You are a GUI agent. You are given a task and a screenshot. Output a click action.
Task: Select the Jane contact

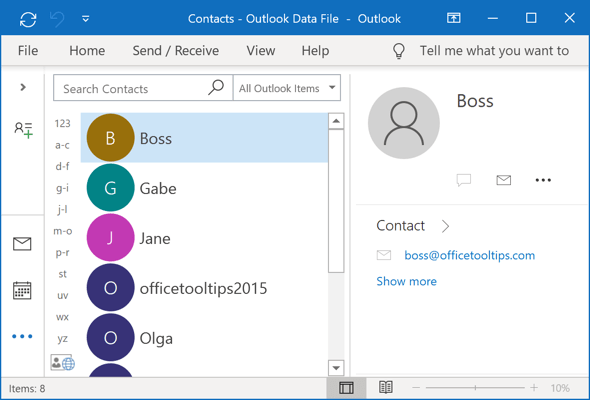pyautogui.click(x=204, y=238)
